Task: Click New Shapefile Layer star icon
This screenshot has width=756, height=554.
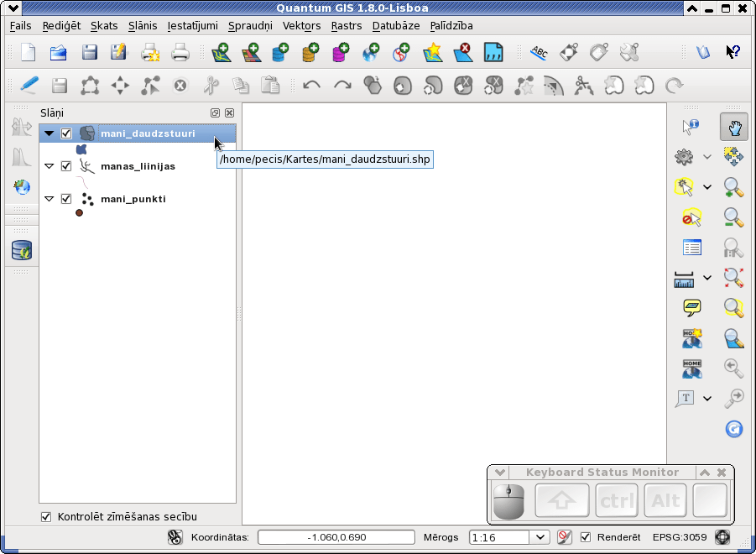Action: coord(433,52)
